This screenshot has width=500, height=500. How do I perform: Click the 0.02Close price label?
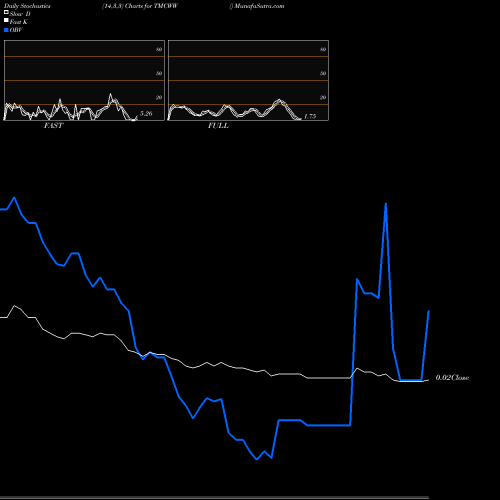(452, 378)
